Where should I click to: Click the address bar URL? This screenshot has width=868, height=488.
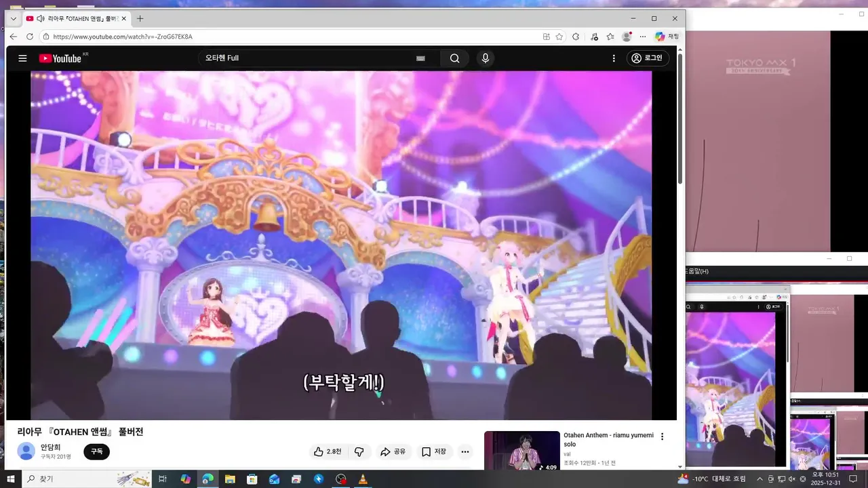123,37
